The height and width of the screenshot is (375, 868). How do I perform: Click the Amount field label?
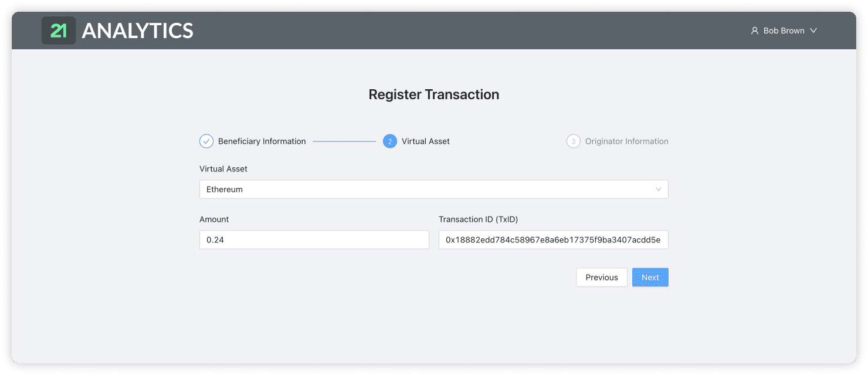pyautogui.click(x=214, y=219)
